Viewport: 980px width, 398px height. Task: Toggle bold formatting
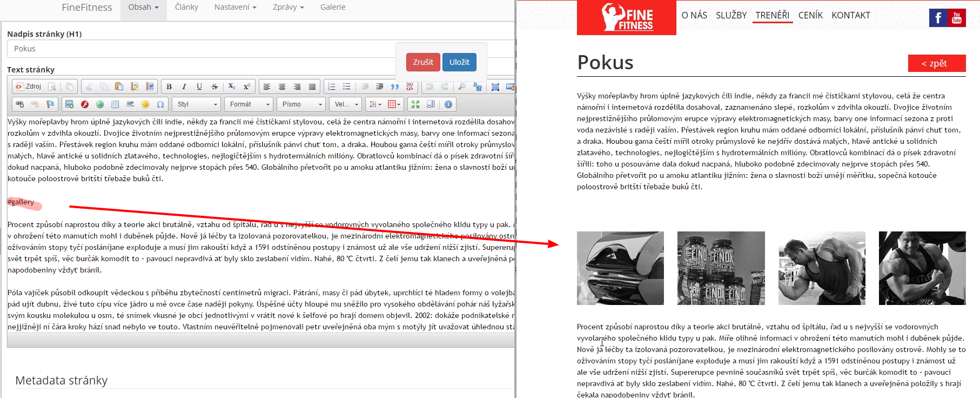point(169,87)
